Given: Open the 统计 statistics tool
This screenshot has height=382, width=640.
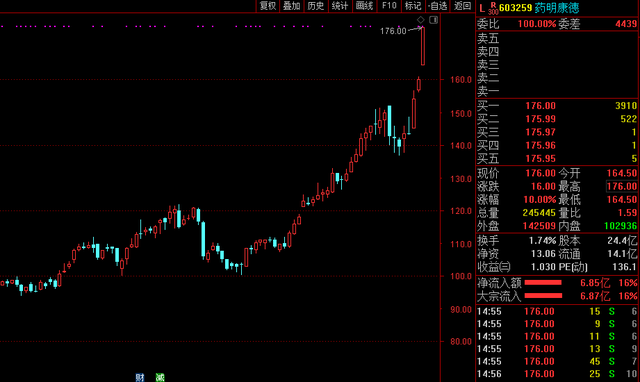Looking at the screenshot, I should point(340,6).
